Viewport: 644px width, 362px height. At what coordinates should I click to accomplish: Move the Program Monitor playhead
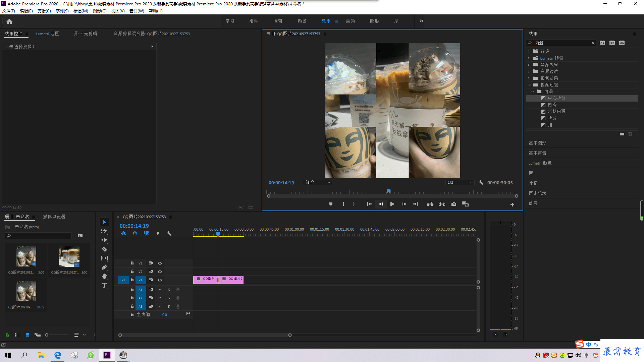tap(388, 191)
